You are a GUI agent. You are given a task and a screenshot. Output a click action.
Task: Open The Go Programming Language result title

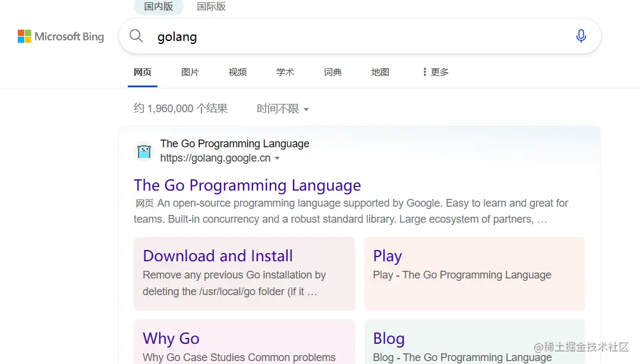pyautogui.click(x=247, y=185)
